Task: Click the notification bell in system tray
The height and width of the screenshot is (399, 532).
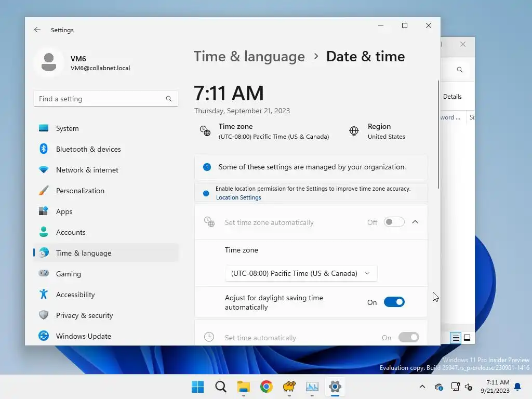Action: [518, 387]
